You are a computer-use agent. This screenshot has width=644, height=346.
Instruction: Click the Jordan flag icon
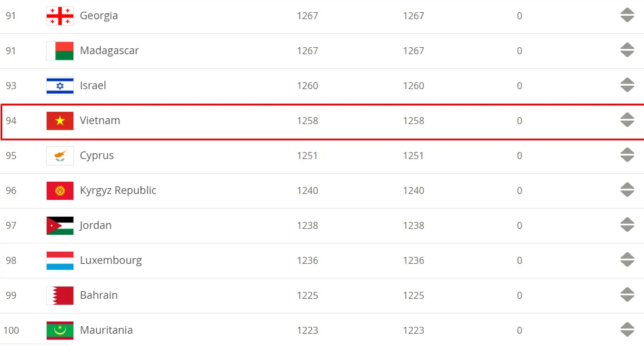coord(60,225)
